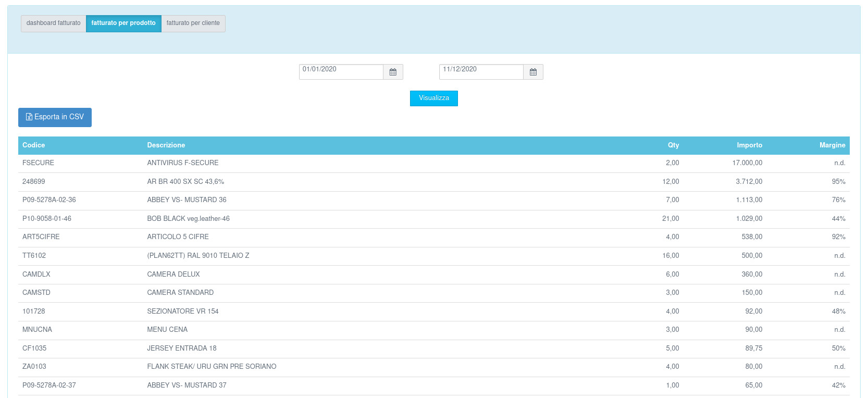Viewport: 868px width, 398px height.
Task: Sort by the Codice column header
Action: (34, 145)
